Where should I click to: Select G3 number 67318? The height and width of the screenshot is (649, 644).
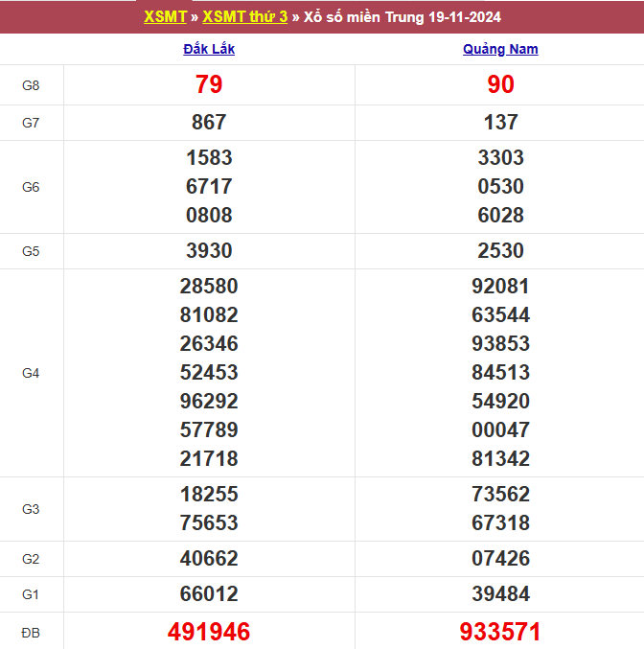(x=500, y=522)
